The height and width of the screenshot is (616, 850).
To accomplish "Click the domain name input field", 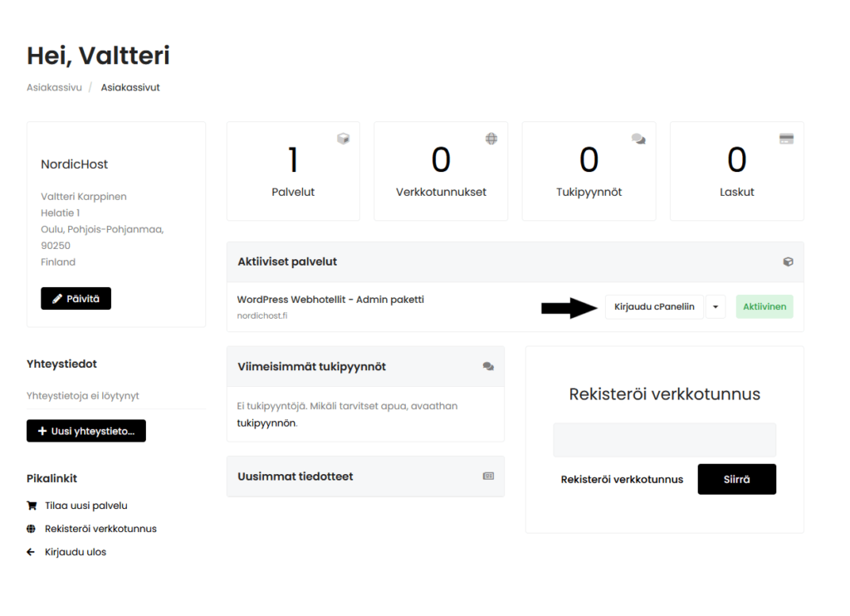I will tap(664, 440).
